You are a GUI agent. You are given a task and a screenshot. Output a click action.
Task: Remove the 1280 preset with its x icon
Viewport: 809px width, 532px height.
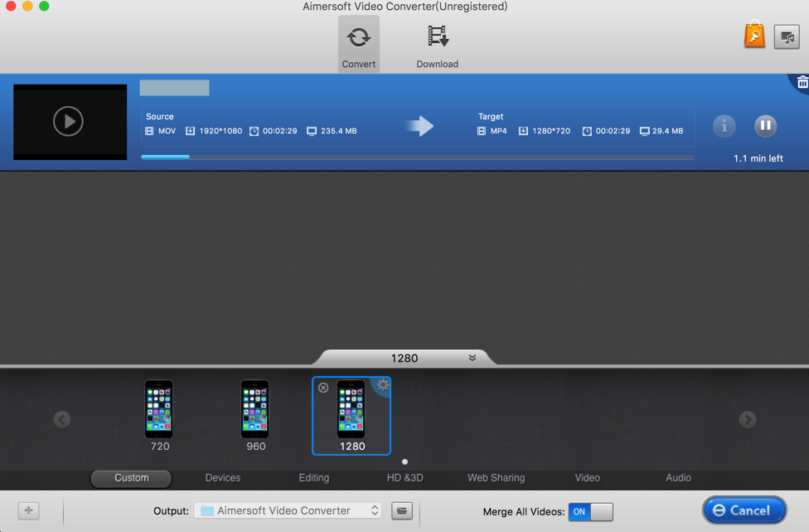click(x=323, y=388)
